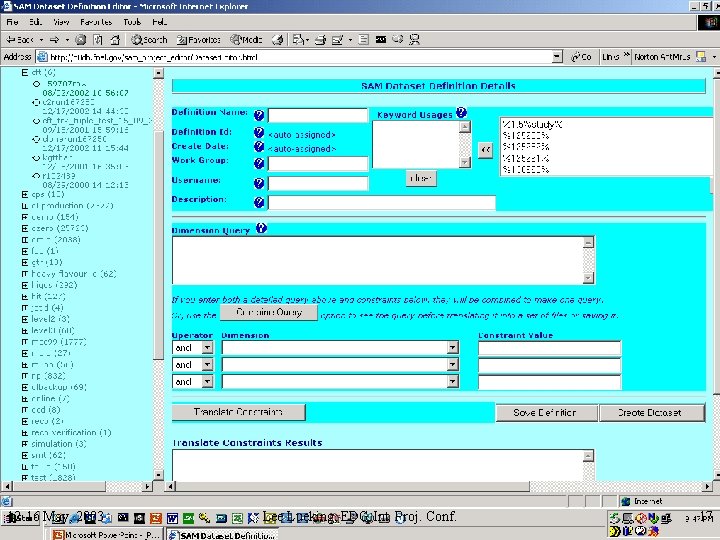Open the second Dimension dropdown
The height and width of the screenshot is (540, 720).
pyautogui.click(x=453, y=365)
